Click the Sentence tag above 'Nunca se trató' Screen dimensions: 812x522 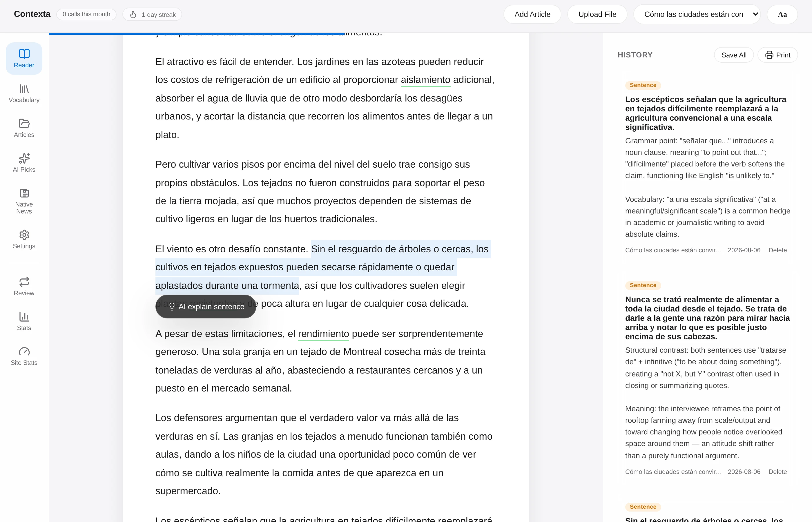pyautogui.click(x=643, y=285)
